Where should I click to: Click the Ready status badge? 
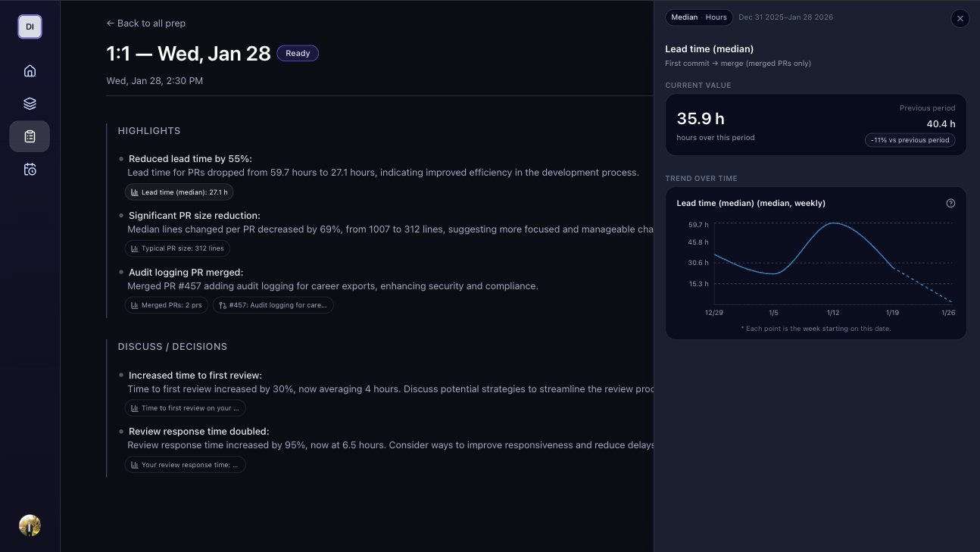[x=298, y=54]
